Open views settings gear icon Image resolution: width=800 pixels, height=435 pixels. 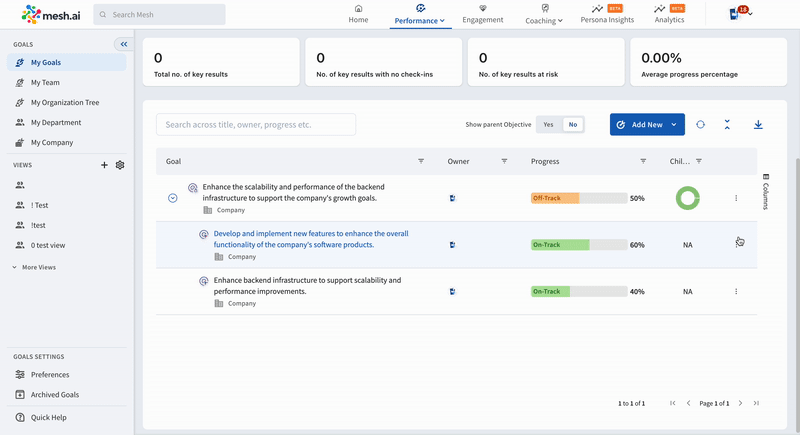pyautogui.click(x=120, y=165)
